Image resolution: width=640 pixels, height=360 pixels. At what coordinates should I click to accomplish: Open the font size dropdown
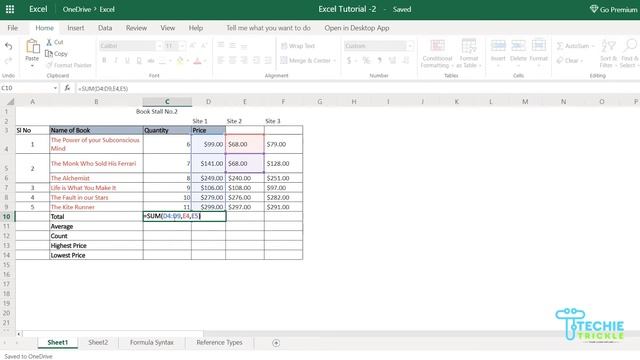182,46
